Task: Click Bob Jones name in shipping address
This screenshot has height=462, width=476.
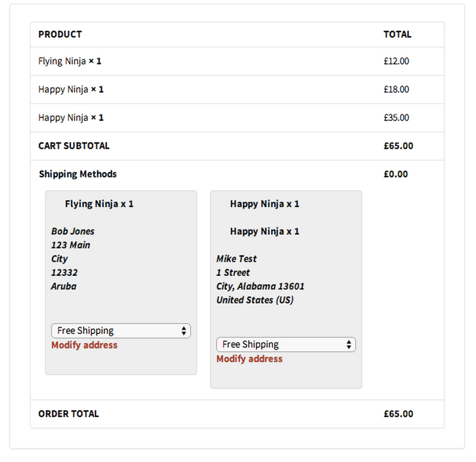Action: click(73, 231)
